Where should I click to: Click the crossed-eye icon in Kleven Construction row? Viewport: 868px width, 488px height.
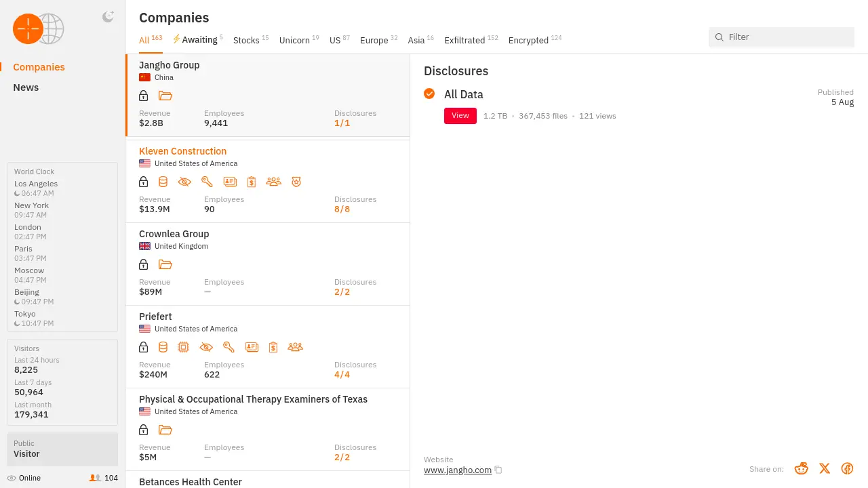pos(184,182)
